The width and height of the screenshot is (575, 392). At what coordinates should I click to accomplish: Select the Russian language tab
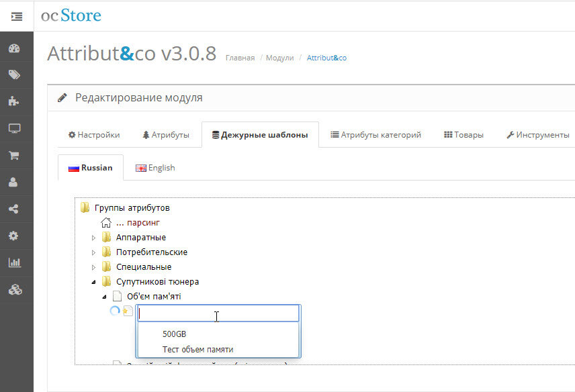[91, 168]
